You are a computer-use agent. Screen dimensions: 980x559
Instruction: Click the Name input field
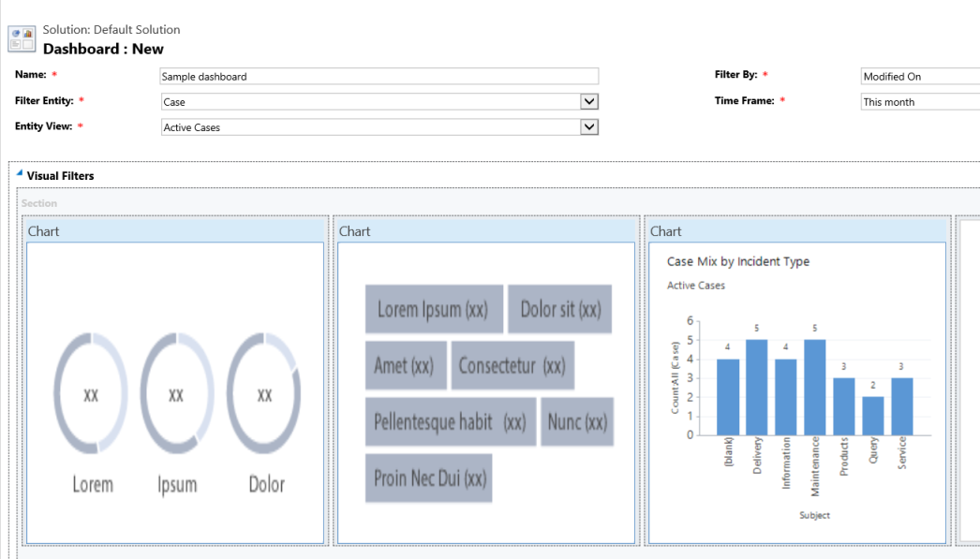pos(375,76)
